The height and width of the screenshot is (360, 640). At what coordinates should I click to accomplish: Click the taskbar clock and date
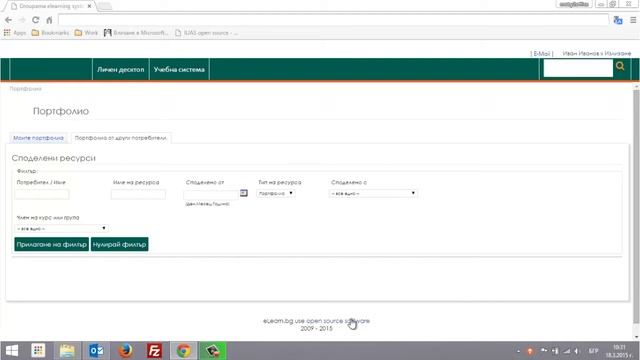click(619, 351)
